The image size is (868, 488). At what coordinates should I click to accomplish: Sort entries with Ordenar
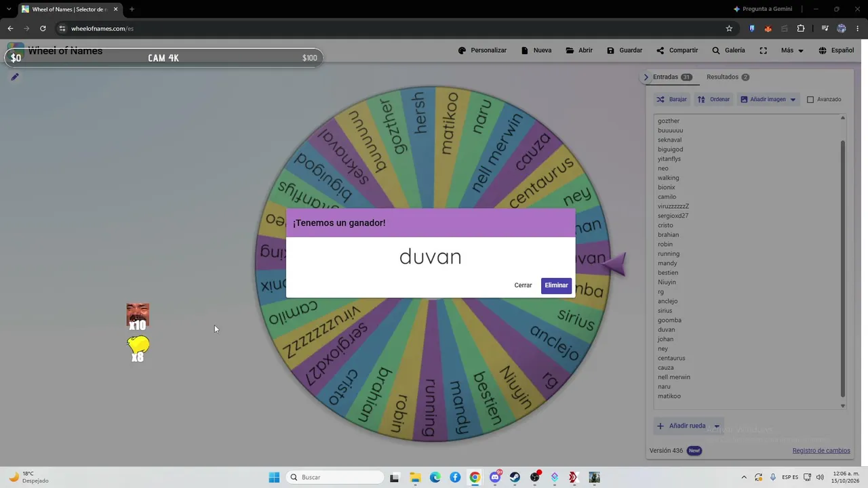click(713, 100)
